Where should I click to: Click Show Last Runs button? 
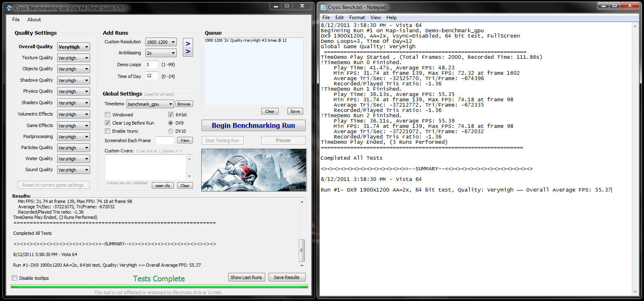(246, 277)
